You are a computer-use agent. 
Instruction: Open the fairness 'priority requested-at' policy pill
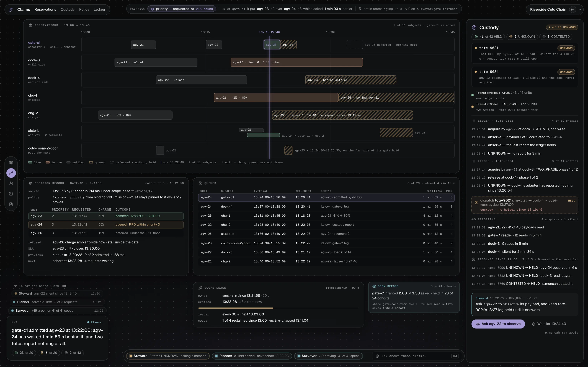182,9
